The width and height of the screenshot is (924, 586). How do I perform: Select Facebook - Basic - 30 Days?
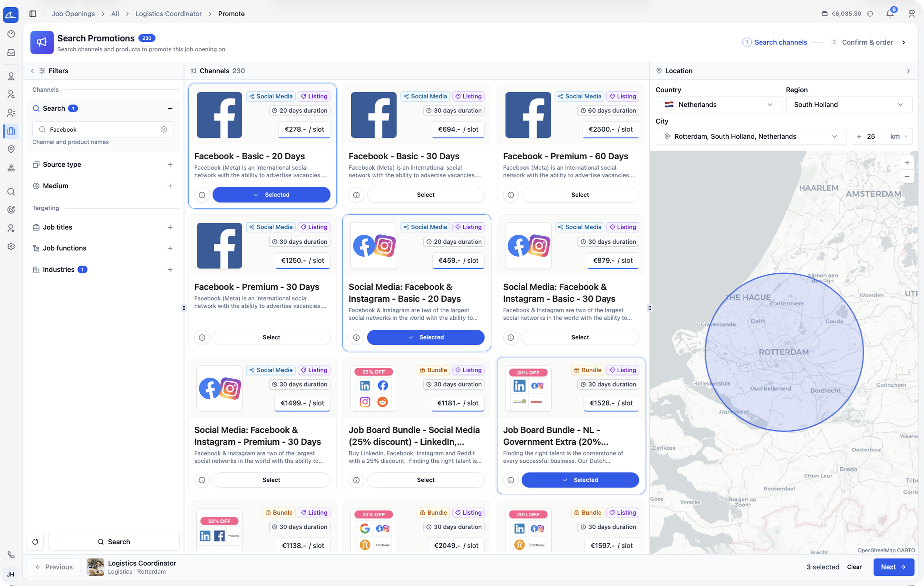coord(426,195)
